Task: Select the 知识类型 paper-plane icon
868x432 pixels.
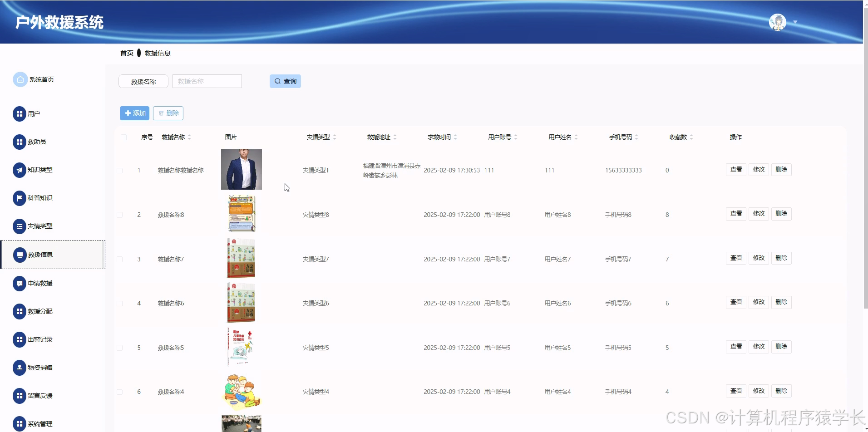Action: pyautogui.click(x=19, y=170)
